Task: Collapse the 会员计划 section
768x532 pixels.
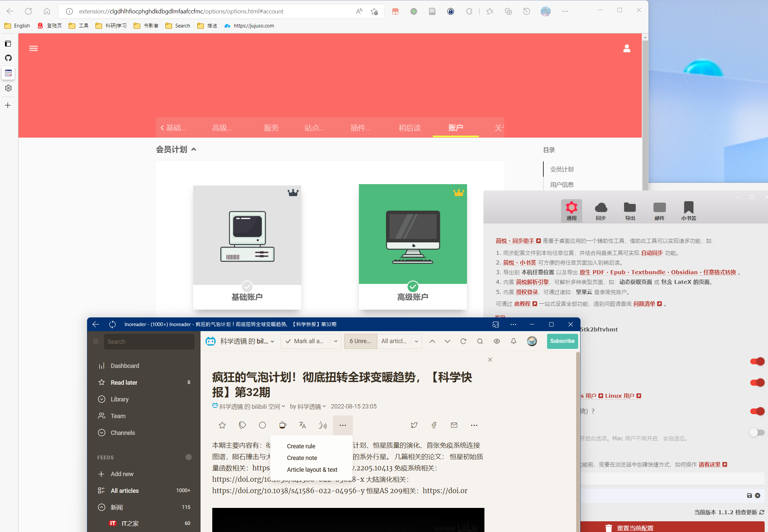Action: (x=194, y=149)
